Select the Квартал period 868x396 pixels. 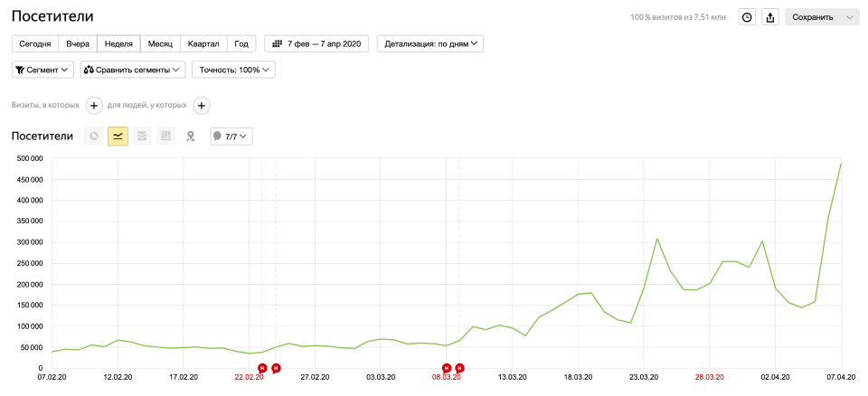(203, 43)
